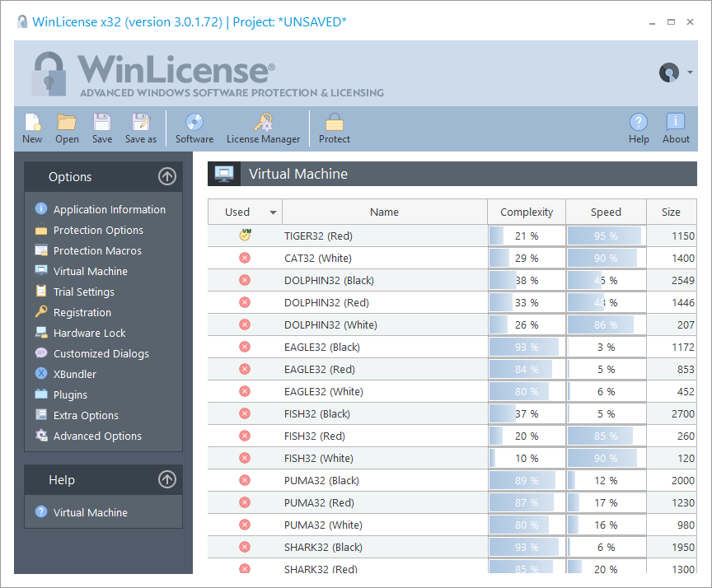Select Application Information in Options

point(110,210)
